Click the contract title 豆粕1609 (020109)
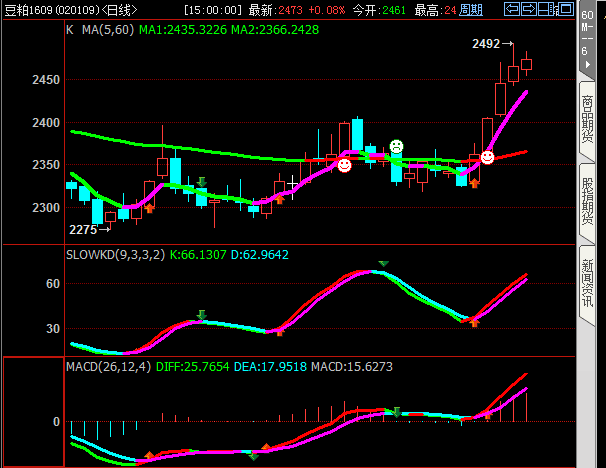 pos(52,10)
